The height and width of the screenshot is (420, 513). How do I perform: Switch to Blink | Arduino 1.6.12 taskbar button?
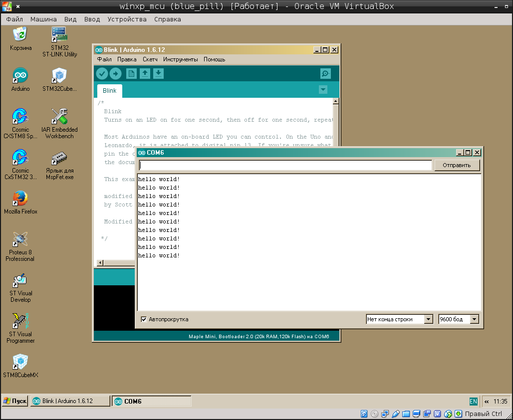click(x=70, y=401)
